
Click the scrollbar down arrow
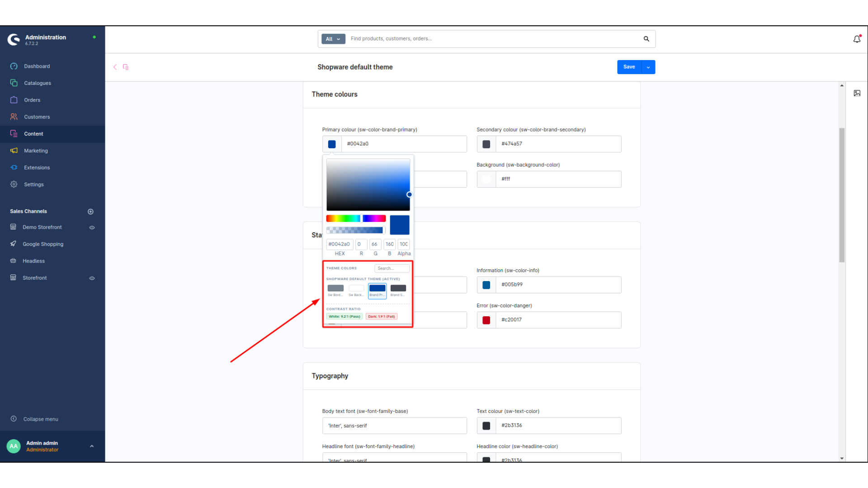pyautogui.click(x=842, y=458)
